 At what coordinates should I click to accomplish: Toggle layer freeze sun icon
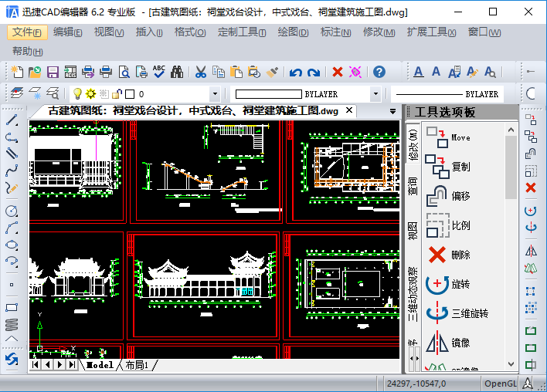[x=90, y=93]
